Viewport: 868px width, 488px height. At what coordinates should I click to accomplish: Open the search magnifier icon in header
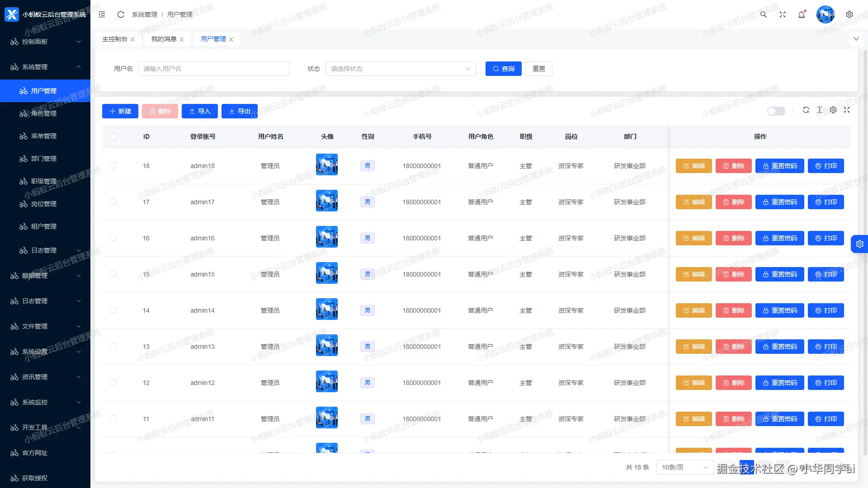763,14
